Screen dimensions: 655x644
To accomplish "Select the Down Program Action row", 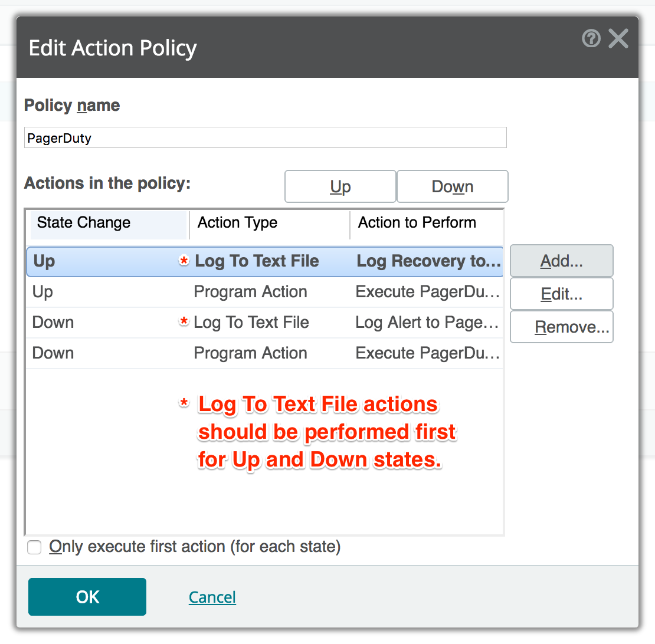I will [x=106, y=353].
